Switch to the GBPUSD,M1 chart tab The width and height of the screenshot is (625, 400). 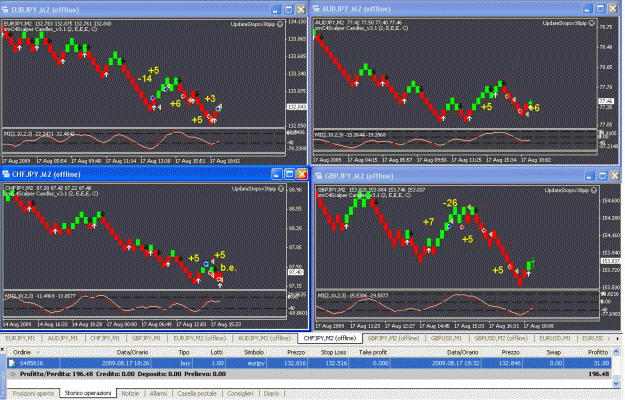446,338
